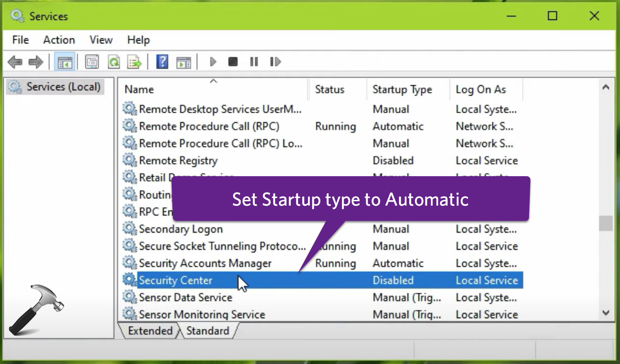Click the vertical scrollbar thumb of the services list
Screen dimensions: 620x364
tap(606, 223)
